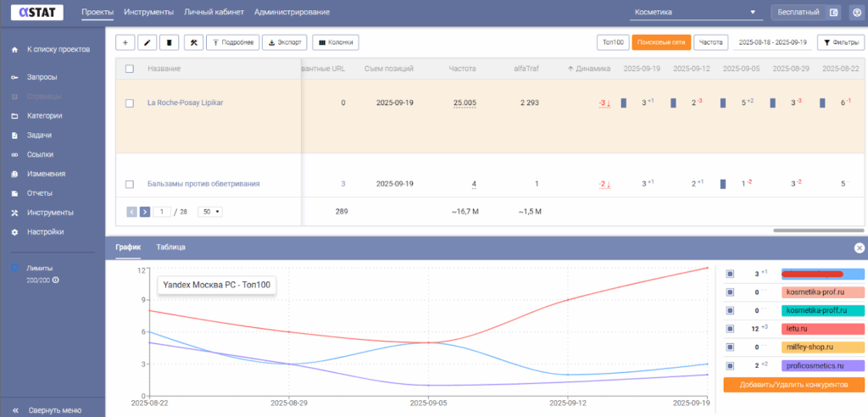Click the Экспорт button
Image resolution: width=868 pixels, height=417 pixels.
click(284, 42)
